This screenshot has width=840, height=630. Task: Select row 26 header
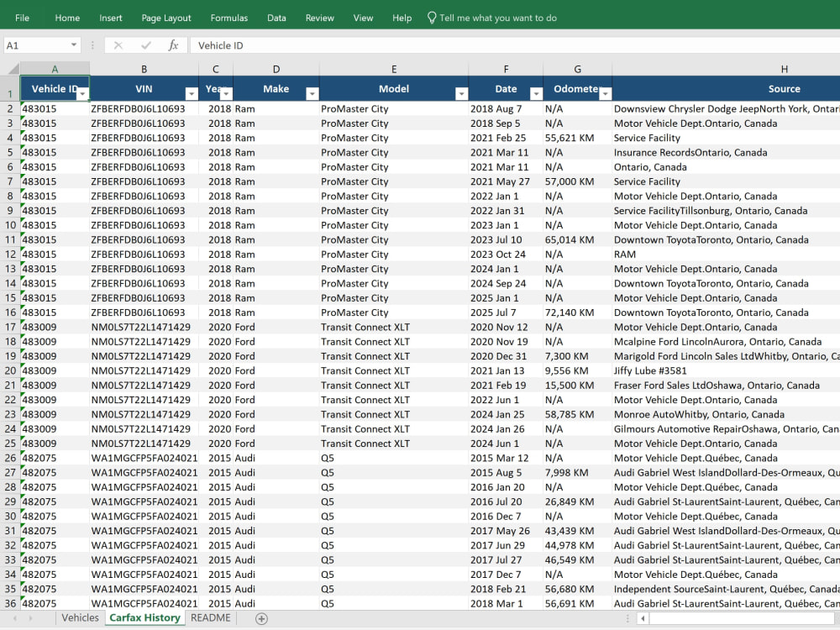(10, 458)
